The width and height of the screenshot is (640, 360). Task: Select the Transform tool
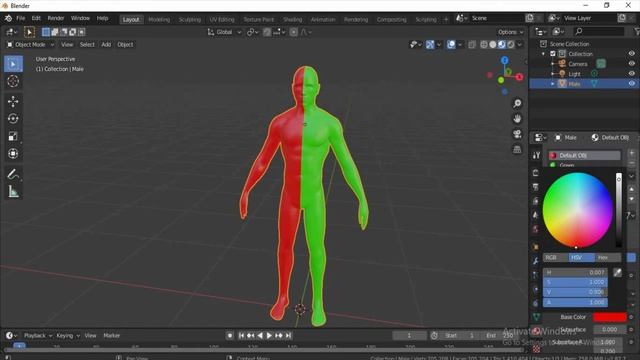(13, 154)
